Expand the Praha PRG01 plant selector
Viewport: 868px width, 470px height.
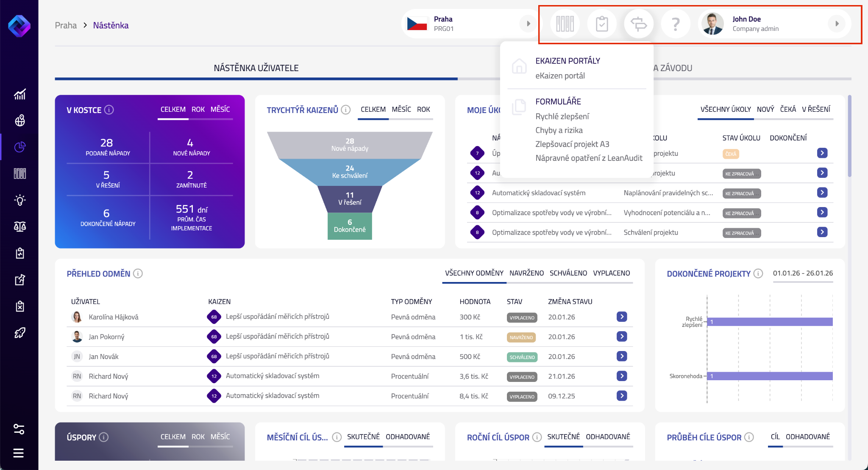(x=528, y=24)
